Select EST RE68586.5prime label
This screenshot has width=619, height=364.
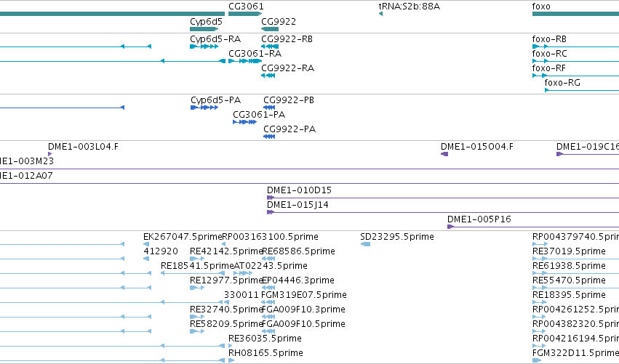(x=298, y=251)
